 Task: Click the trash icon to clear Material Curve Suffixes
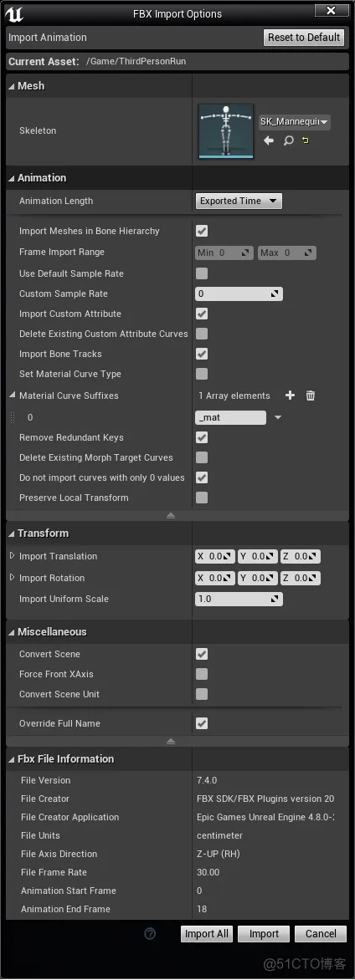310,396
